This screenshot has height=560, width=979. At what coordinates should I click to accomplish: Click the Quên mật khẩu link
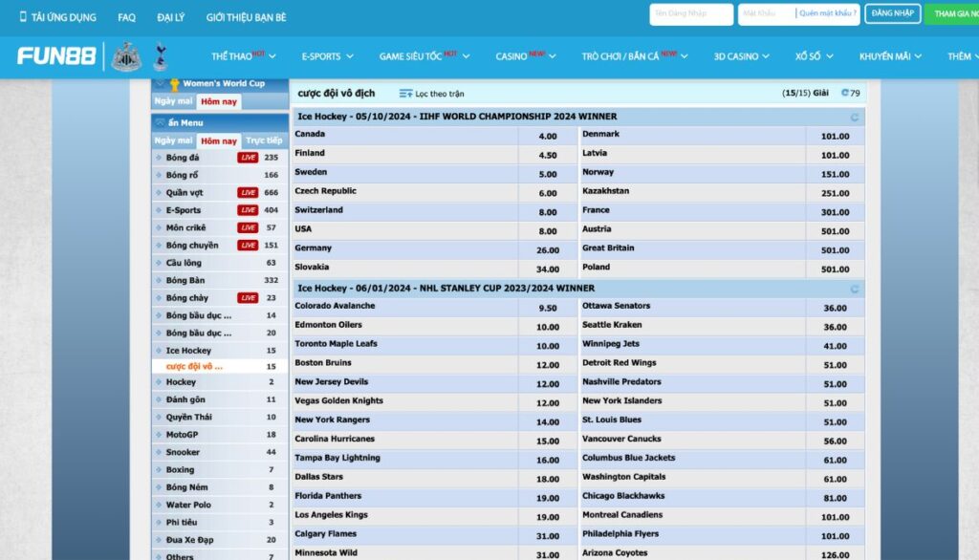(828, 13)
